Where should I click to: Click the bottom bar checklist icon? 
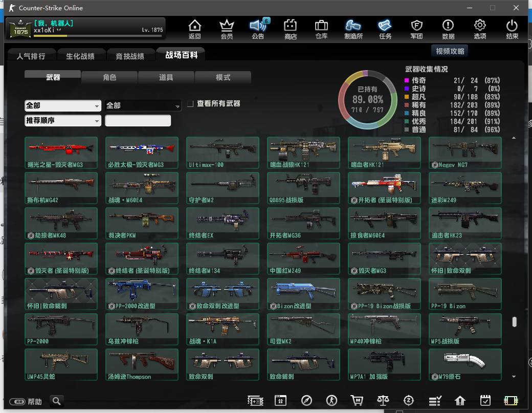point(435,401)
